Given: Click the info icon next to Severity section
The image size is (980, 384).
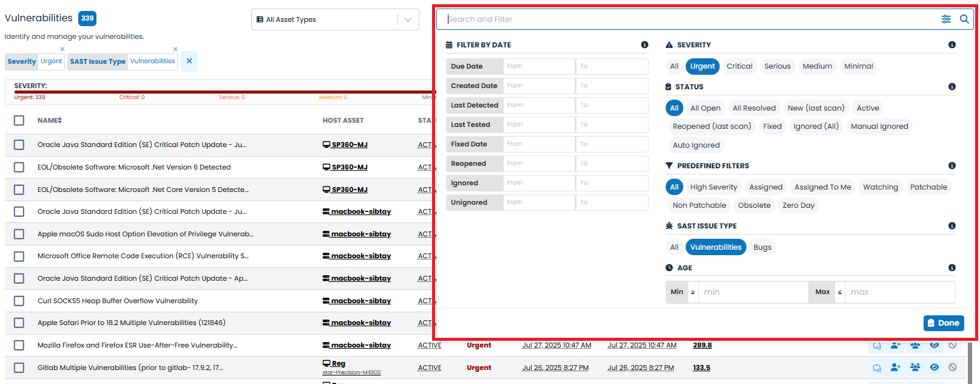Looking at the screenshot, I should [x=952, y=45].
